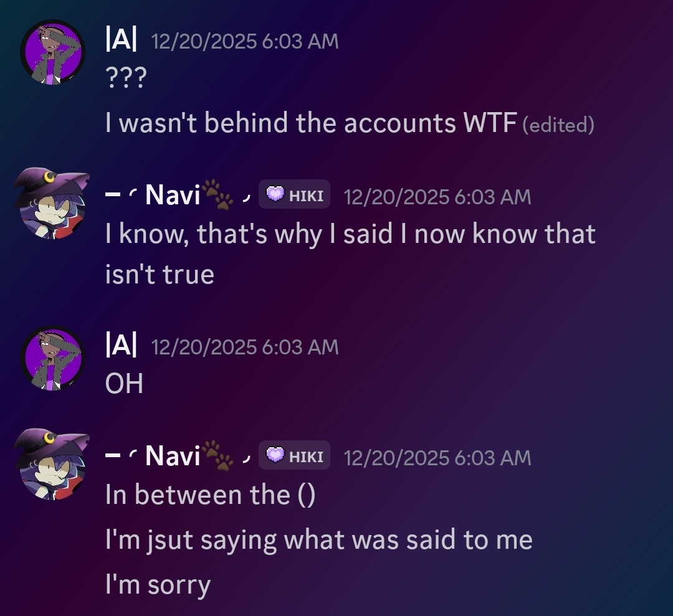Click the paw print emoji in Navi's last username

click(217, 457)
